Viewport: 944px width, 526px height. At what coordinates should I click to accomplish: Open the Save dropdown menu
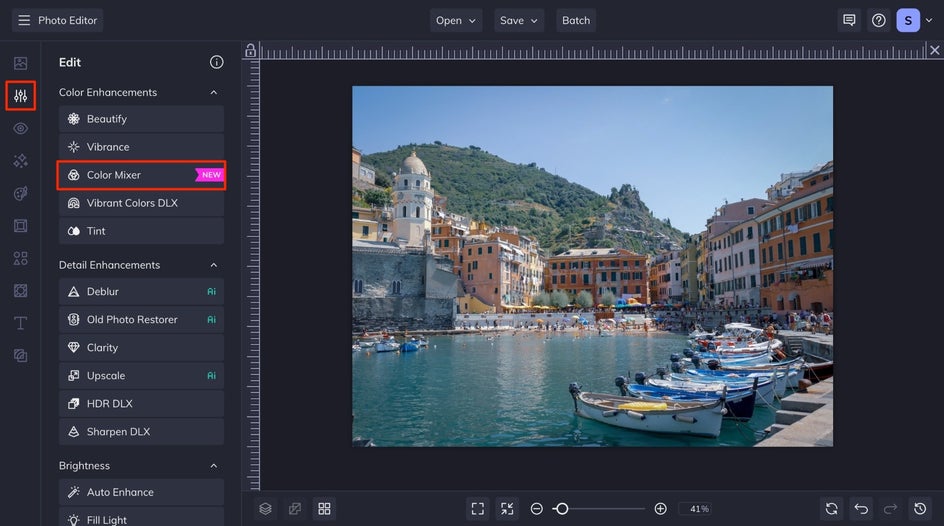(x=519, y=20)
